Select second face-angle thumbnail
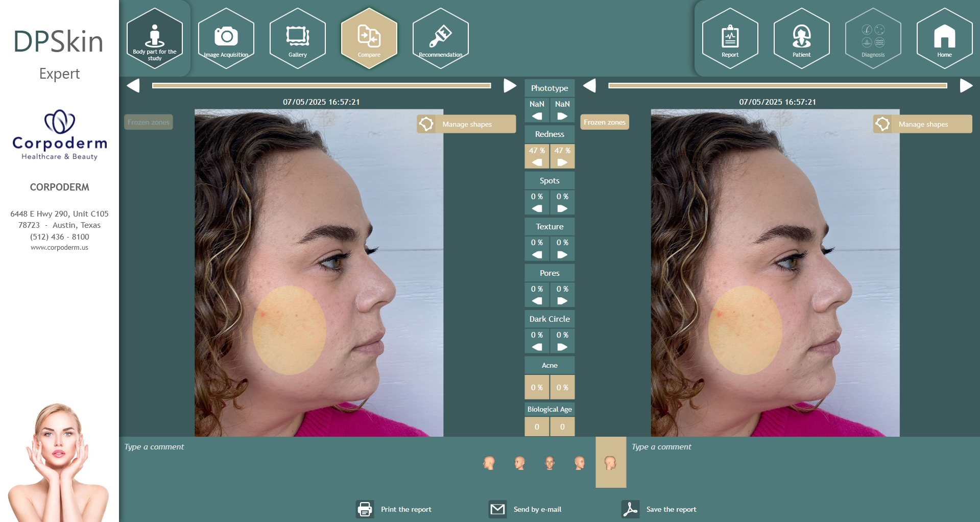The image size is (980, 522). pyautogui.click(x=519, y=463)
